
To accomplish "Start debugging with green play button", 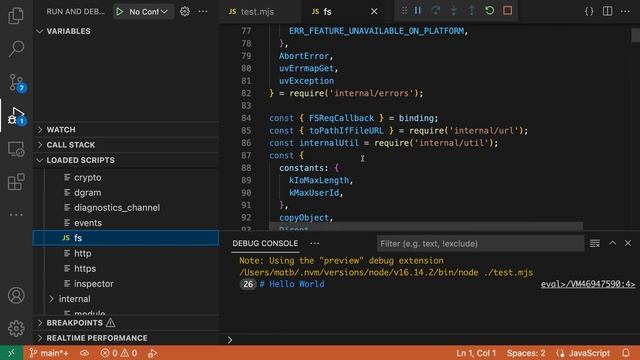I will (x=120, y=11).
